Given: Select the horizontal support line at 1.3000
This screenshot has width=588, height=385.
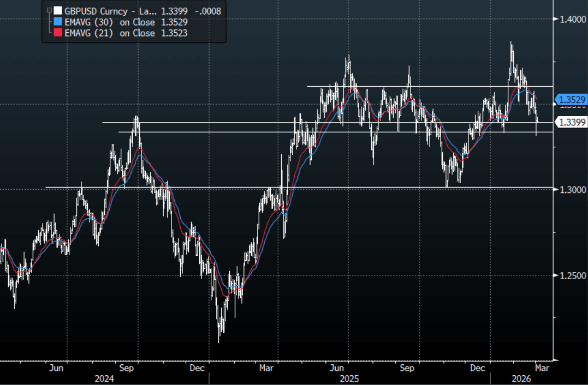Looking at the screenshot, I should (299, 187).
